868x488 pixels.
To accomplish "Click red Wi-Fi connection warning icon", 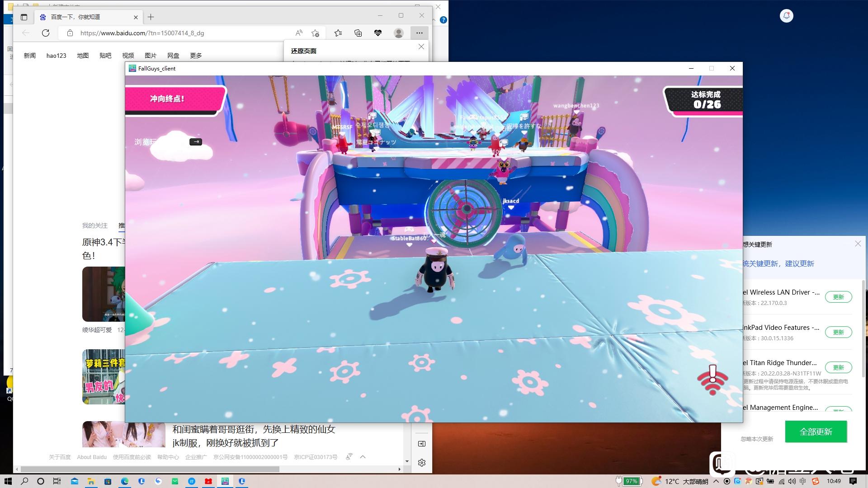I will [712, 380].
